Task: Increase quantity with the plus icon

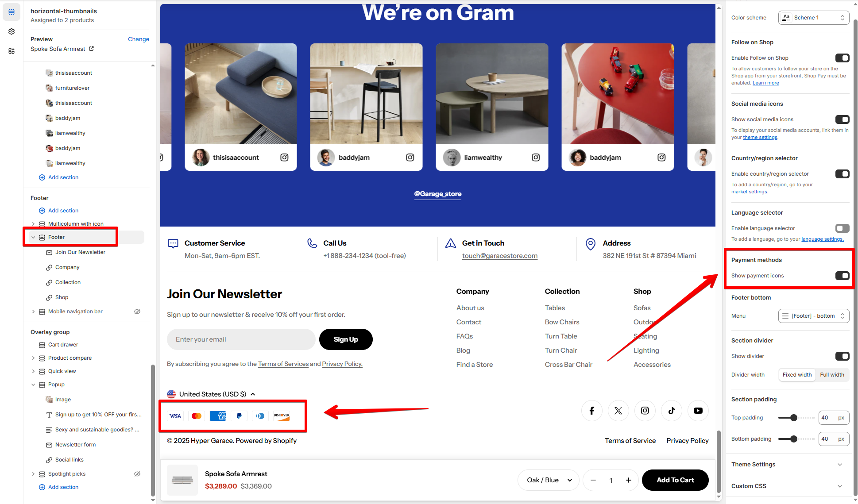Action: 628,480
